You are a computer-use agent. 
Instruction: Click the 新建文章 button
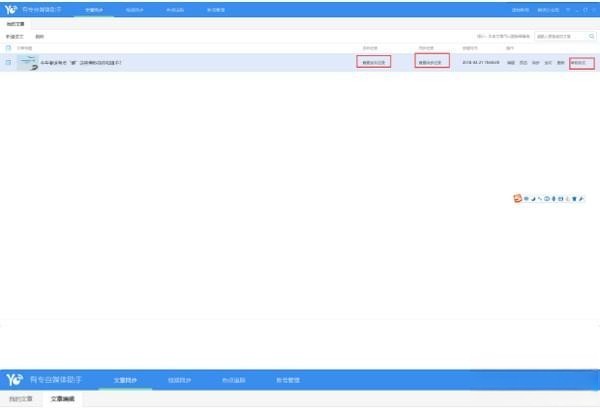point(14,35)
